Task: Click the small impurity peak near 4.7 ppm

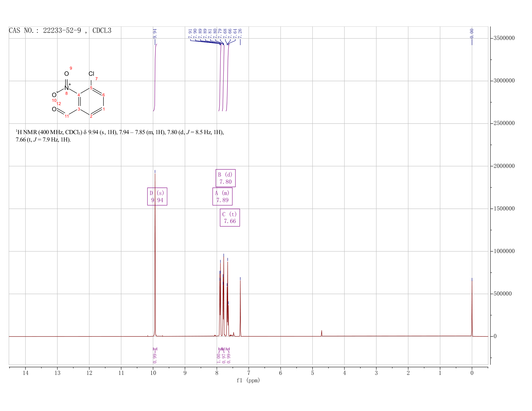Action: pos(321,333)
